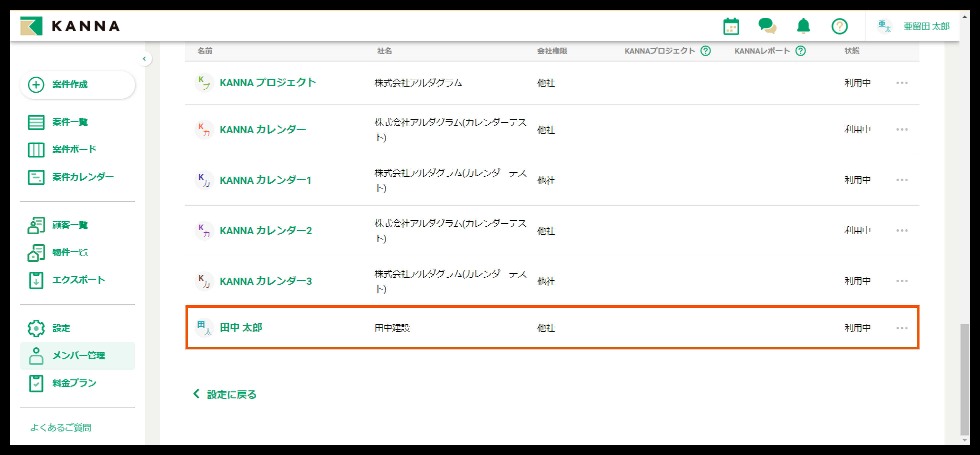Open options menu for KANNA カレンダー2 row
Screen dimensions: 980x455
point(902,230)
